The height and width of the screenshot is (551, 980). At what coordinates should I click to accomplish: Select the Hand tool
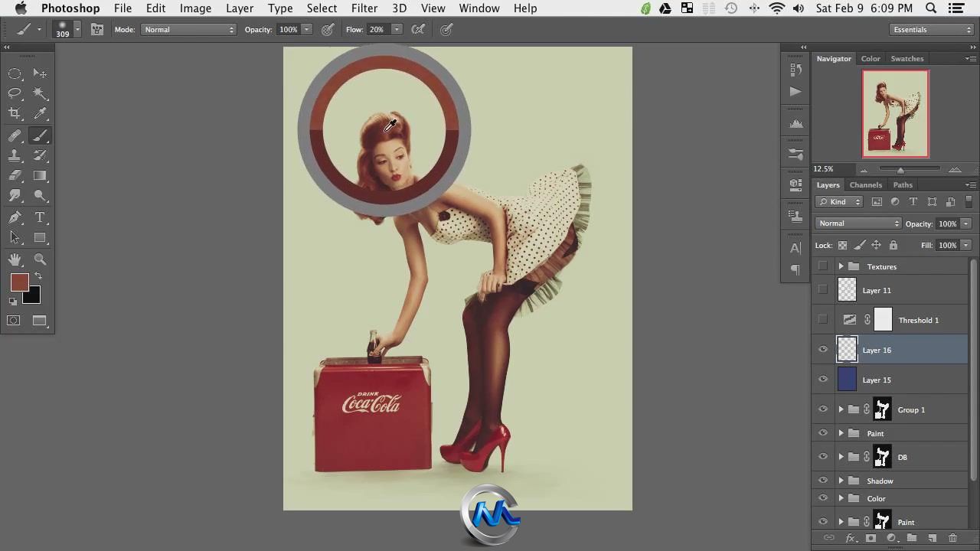click(15, 260)
